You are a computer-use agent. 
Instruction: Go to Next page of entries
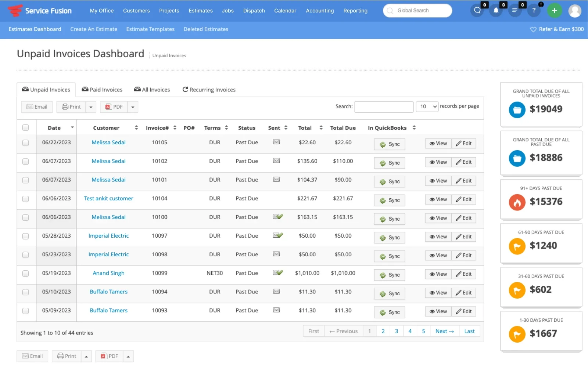pos(445,331)
